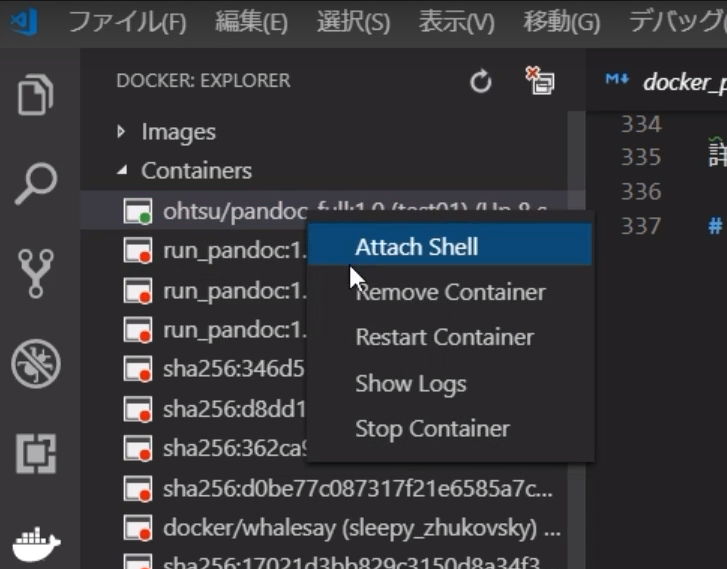The width and height of the screenshot is (727, 569).
Task: Open the 表示(V) menu
Action: tap(457, 21)
